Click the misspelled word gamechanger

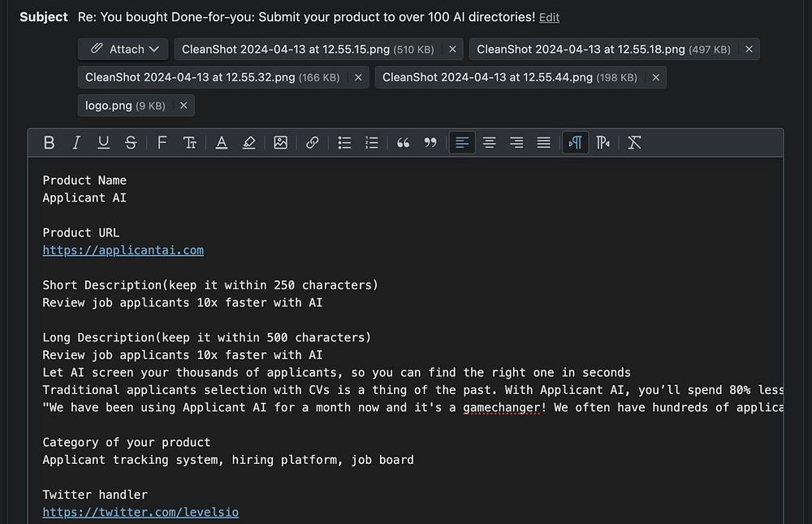click(501, 407)
